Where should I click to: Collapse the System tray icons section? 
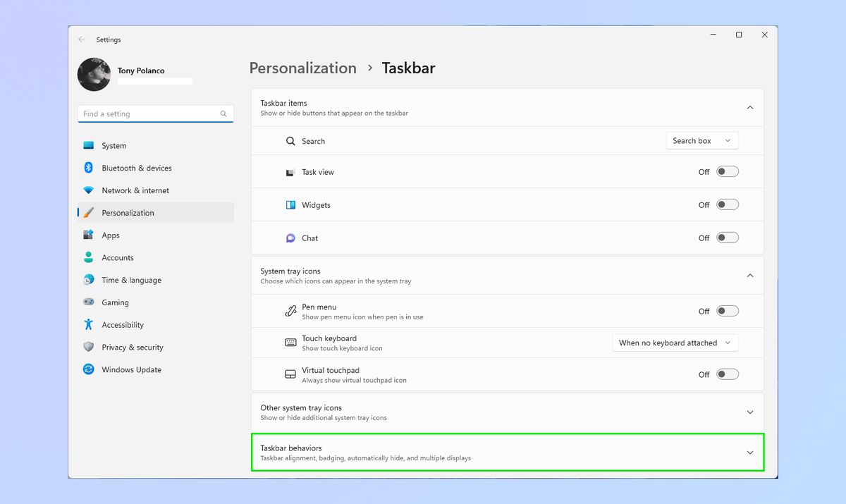point(749,275)
